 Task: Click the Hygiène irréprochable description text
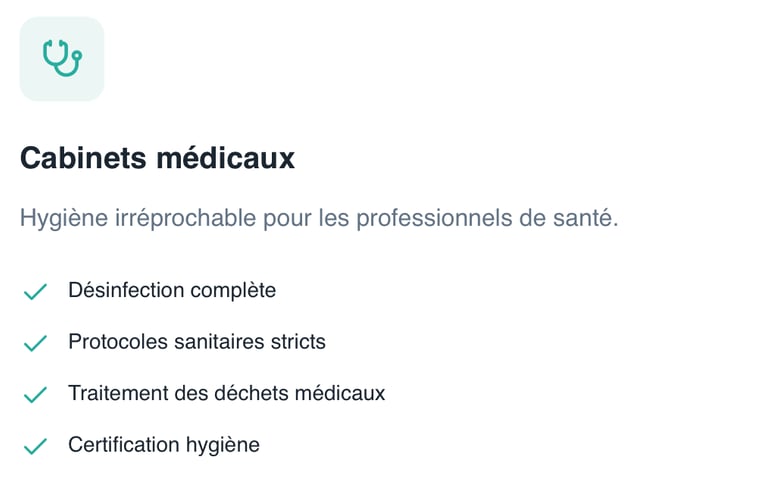(x=319, y=218)
